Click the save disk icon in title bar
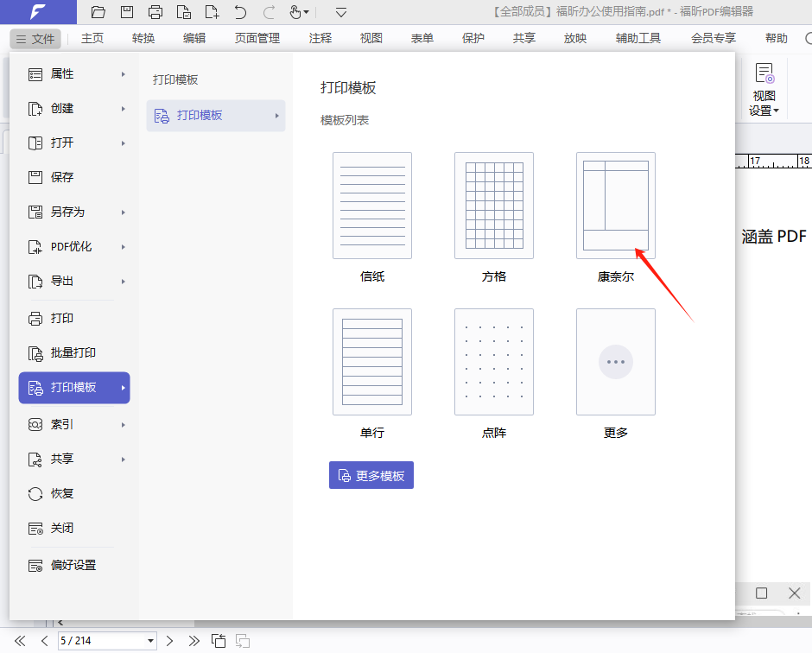Viewport: 812px width, 653px height. click(x=127, y=12)
